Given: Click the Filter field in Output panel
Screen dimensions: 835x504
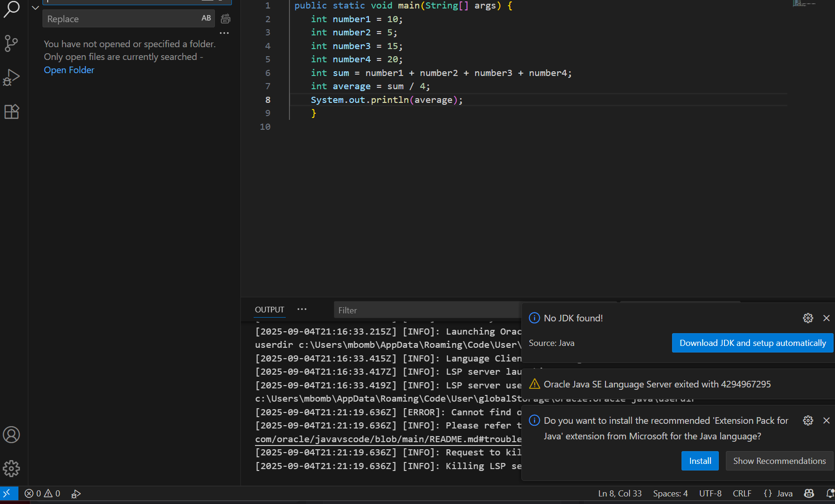Looking at the screenshot, I should [425, 311].
